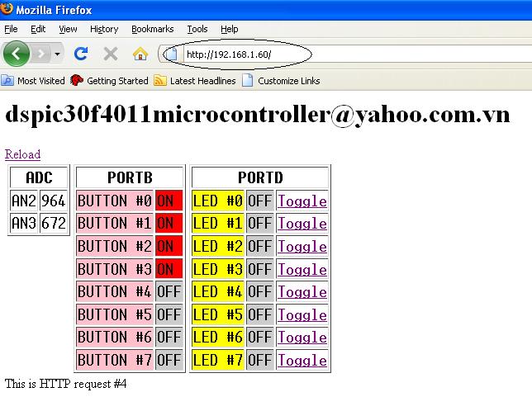Image resolution: width=532 pixels, height=411 pixels.
Task: Open the Help menu
Action: 230,29
